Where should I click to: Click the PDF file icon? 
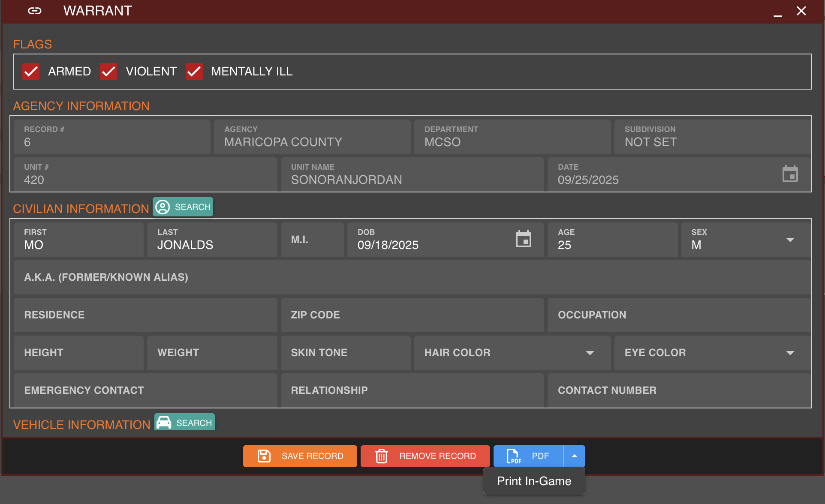pos(513,456)
